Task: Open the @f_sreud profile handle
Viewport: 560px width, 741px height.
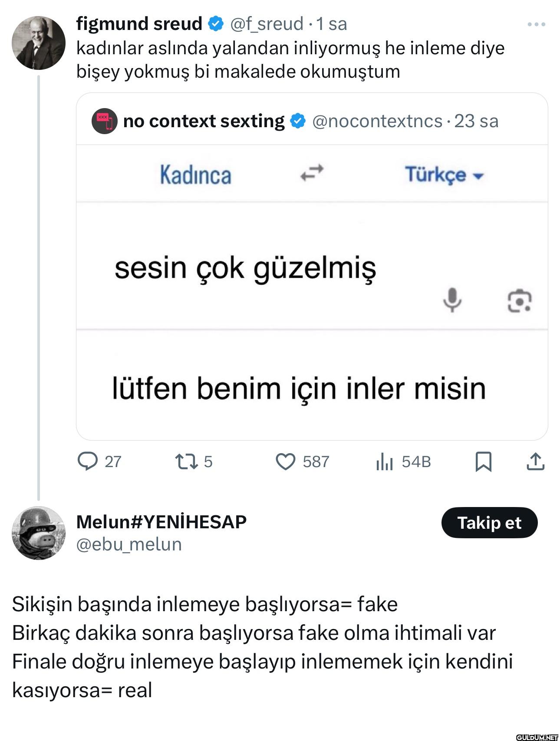Action: point(267,24)
